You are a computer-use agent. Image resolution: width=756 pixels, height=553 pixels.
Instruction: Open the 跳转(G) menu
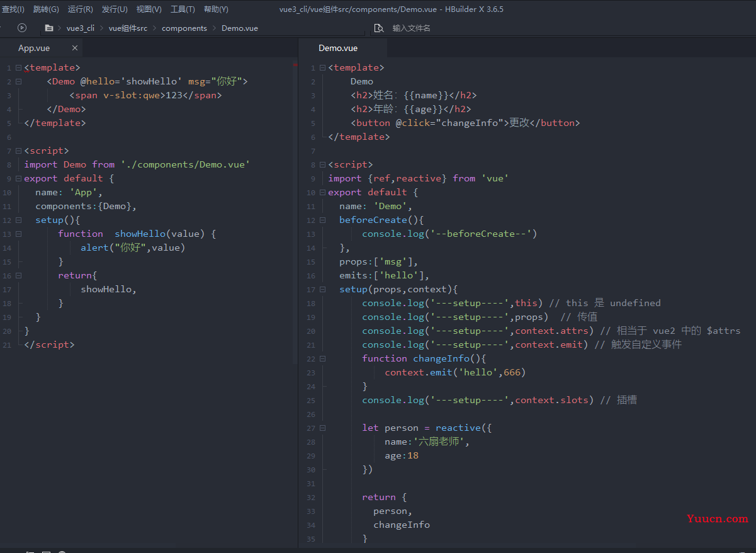(46, 9)
